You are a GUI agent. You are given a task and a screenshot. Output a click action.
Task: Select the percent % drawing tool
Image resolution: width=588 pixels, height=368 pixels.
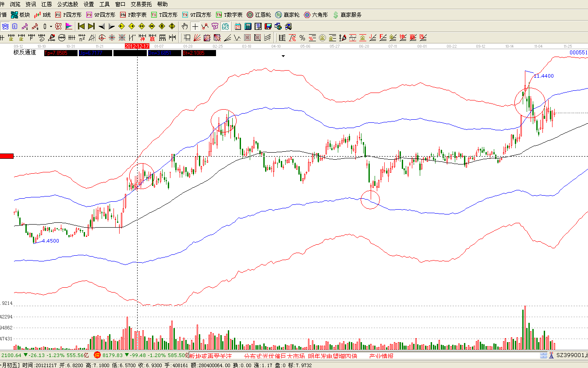[x=302, y=38]
